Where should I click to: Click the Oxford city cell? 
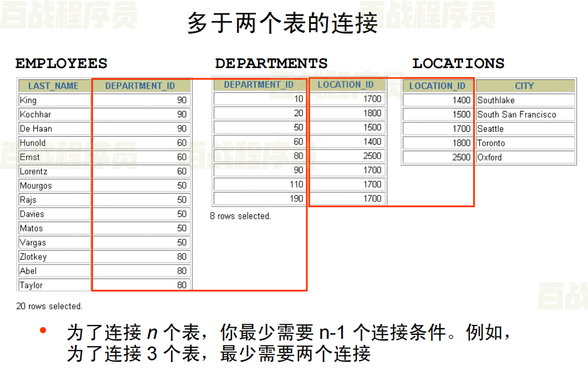coord(524,157)
